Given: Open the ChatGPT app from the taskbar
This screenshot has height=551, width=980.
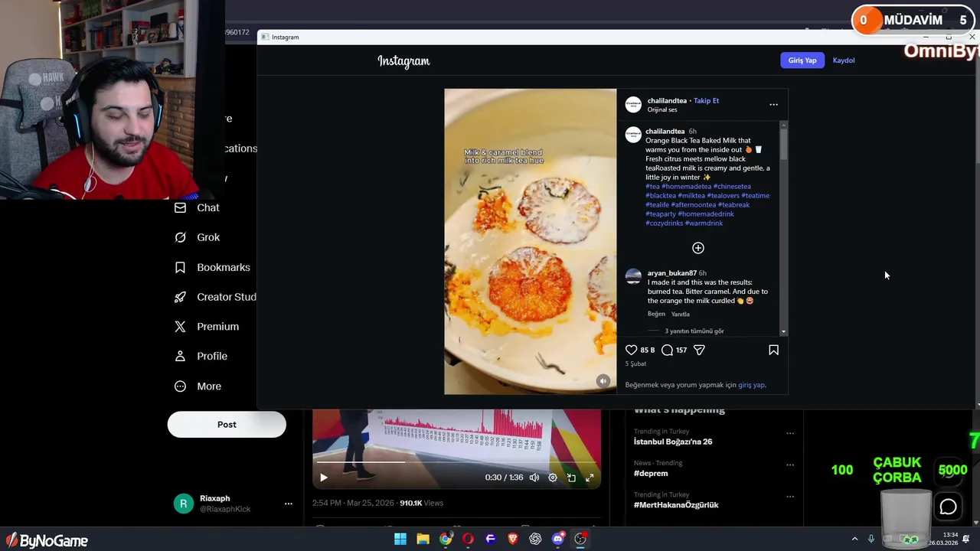Looking at the screenshot, I should pos(535,540).
